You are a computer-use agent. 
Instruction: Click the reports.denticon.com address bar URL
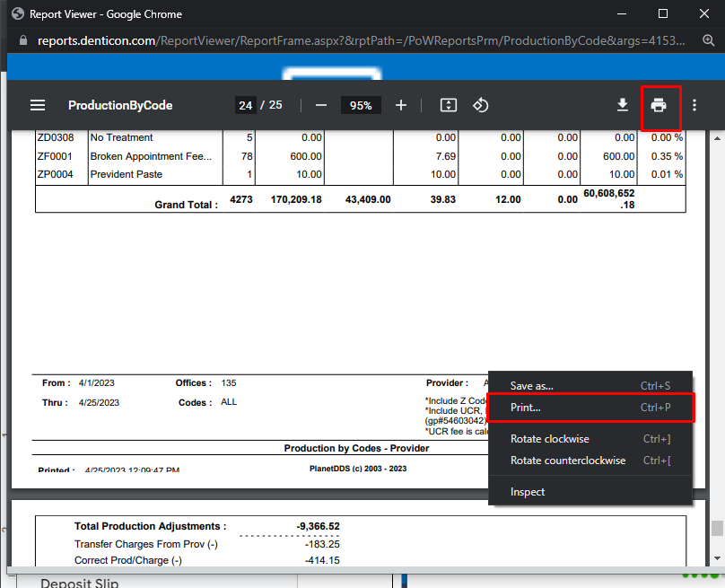coord(359,41)
